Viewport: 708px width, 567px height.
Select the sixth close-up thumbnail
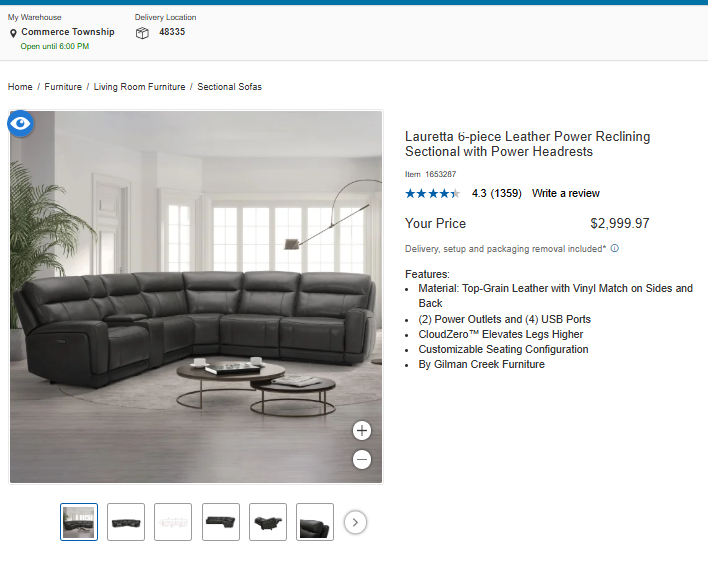click(x=315, y=522)
